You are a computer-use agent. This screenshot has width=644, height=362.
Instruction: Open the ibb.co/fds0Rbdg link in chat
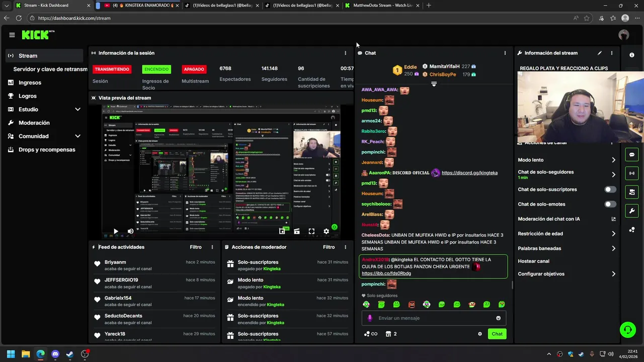386,274
